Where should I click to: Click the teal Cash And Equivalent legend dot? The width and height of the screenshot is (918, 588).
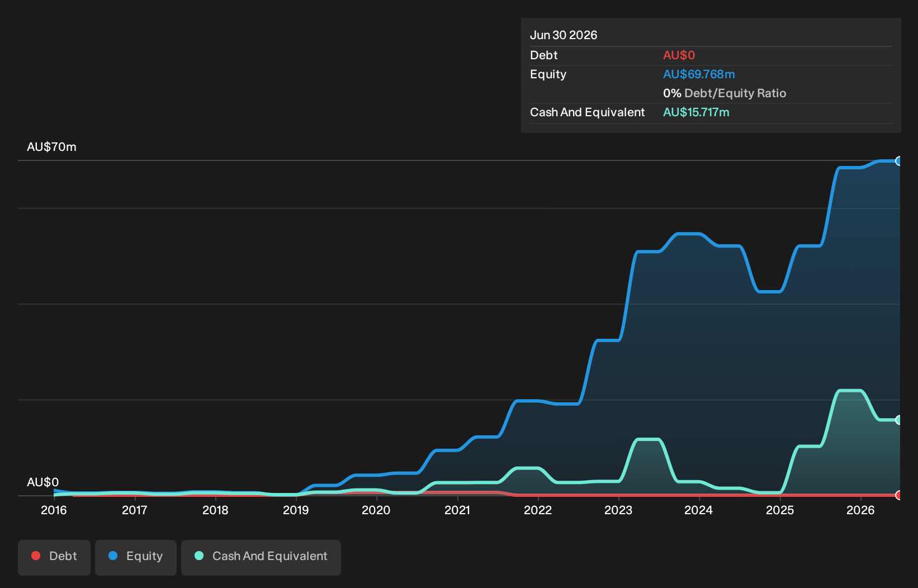pos(199,556)
